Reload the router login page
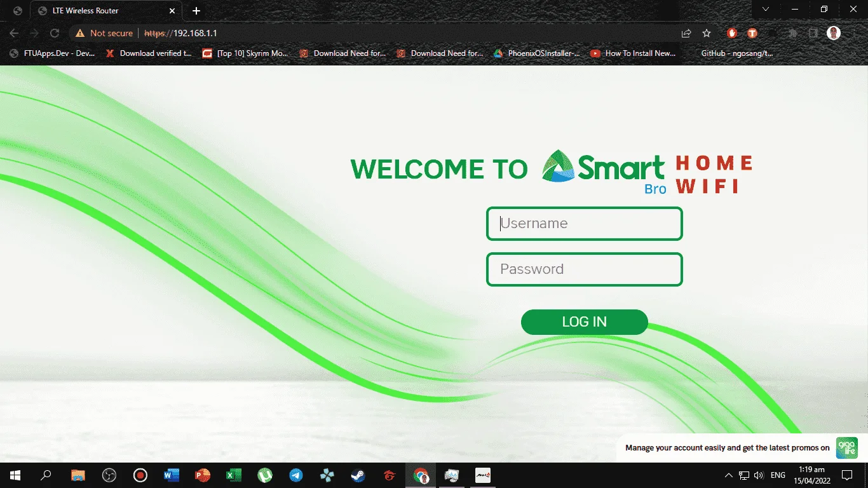 point(55,33)
